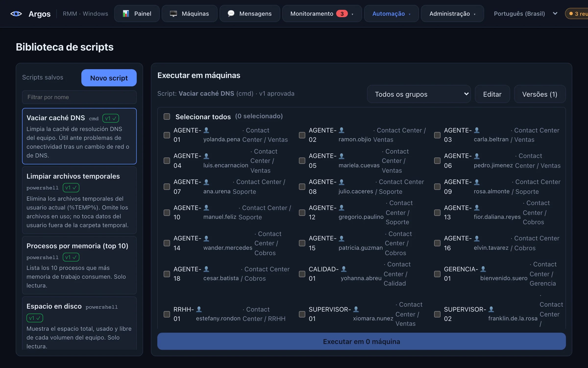Viewport: 588px width, 368px height.
Task: Open the Máquinas tab
Action: tap(189, 14)
